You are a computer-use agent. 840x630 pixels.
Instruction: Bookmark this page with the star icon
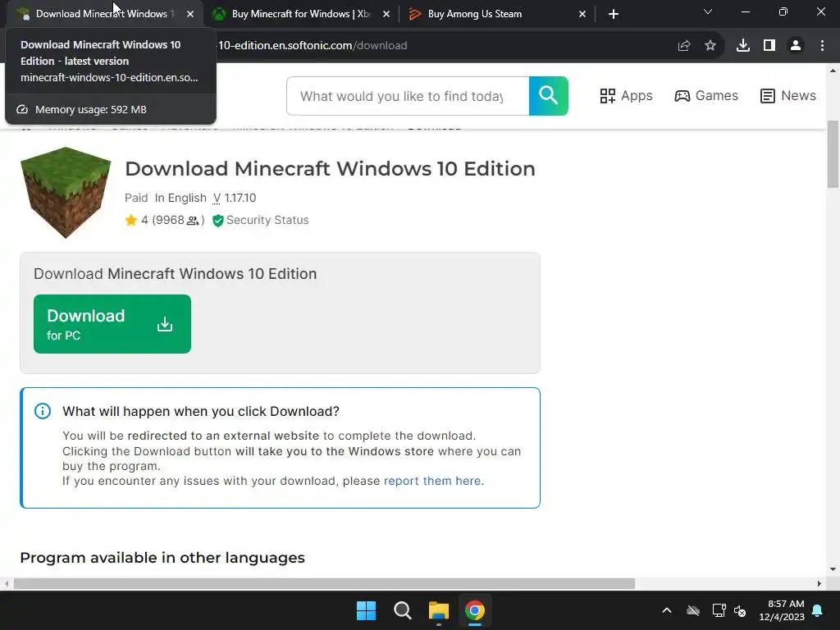coord(710,46)
